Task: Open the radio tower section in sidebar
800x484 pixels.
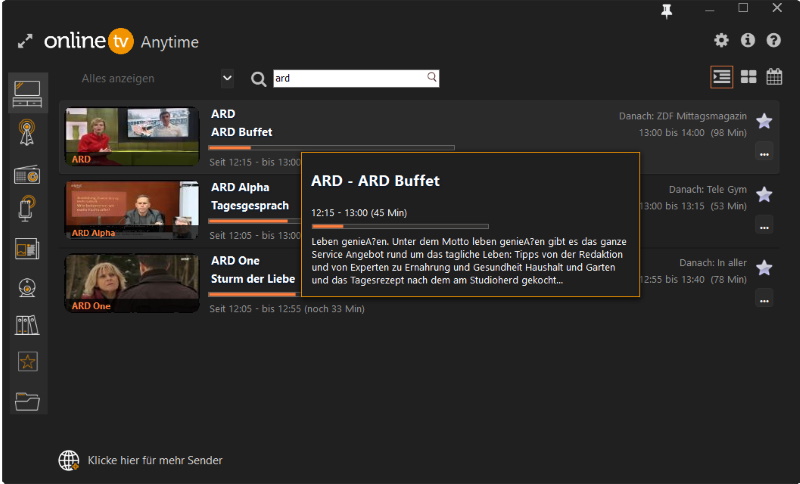Action: point(27,133)
